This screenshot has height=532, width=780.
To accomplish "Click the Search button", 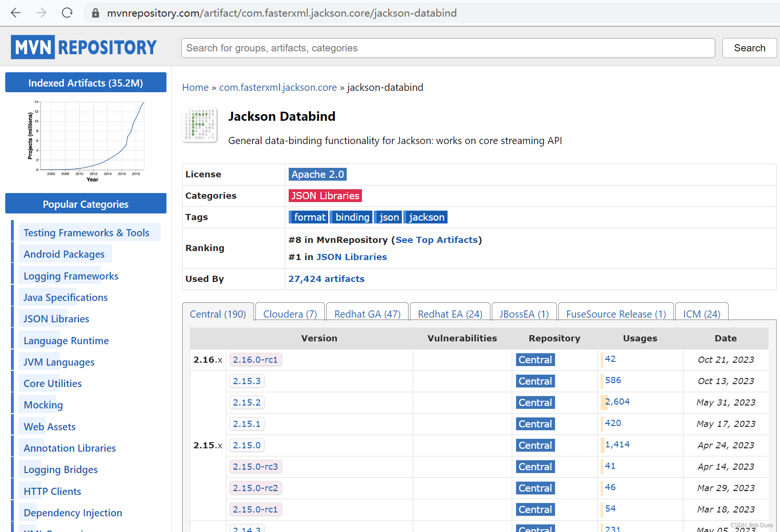I will pyautogui.click(x=750, y=48).
